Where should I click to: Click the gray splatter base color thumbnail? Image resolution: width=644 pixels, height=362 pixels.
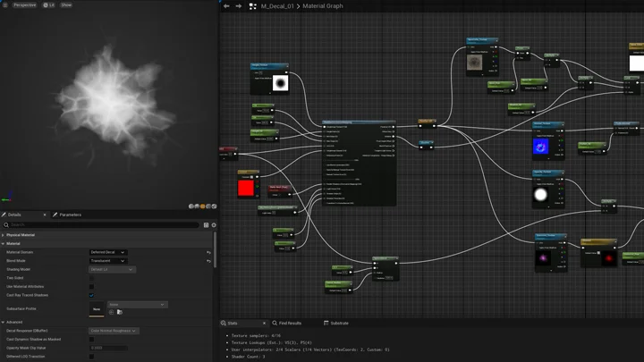pyautogui.click(x=475, y=62)
